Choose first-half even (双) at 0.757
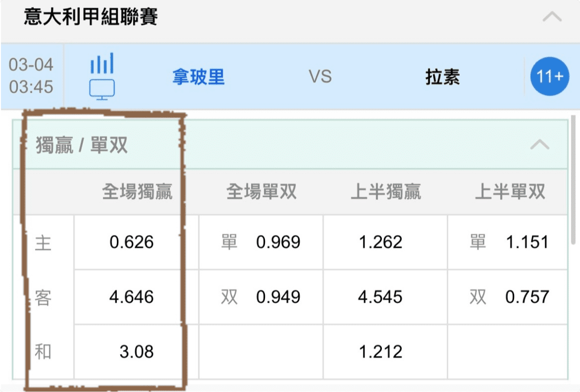Image resolution: width=580 pixels, height=392 pixels. [509, 297]
